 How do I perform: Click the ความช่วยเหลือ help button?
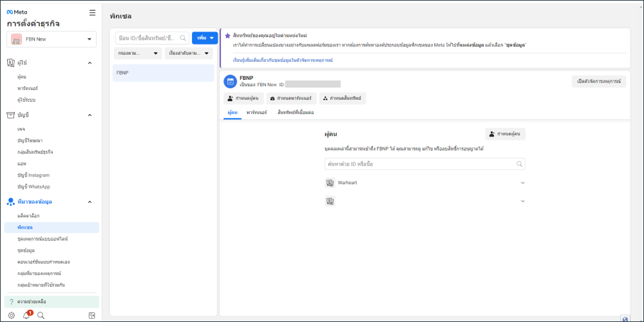tap(52, 301)
